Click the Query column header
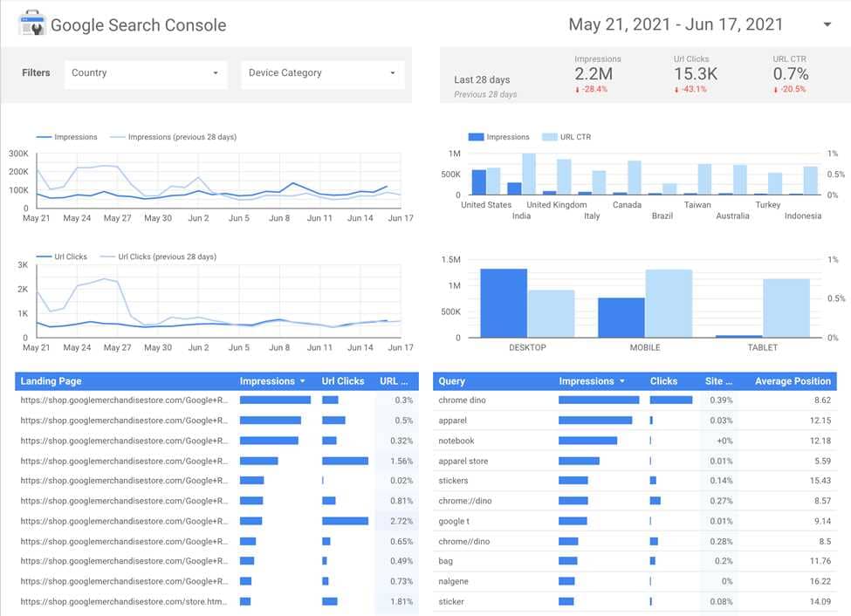851x616 pixels. pos(451,381)
